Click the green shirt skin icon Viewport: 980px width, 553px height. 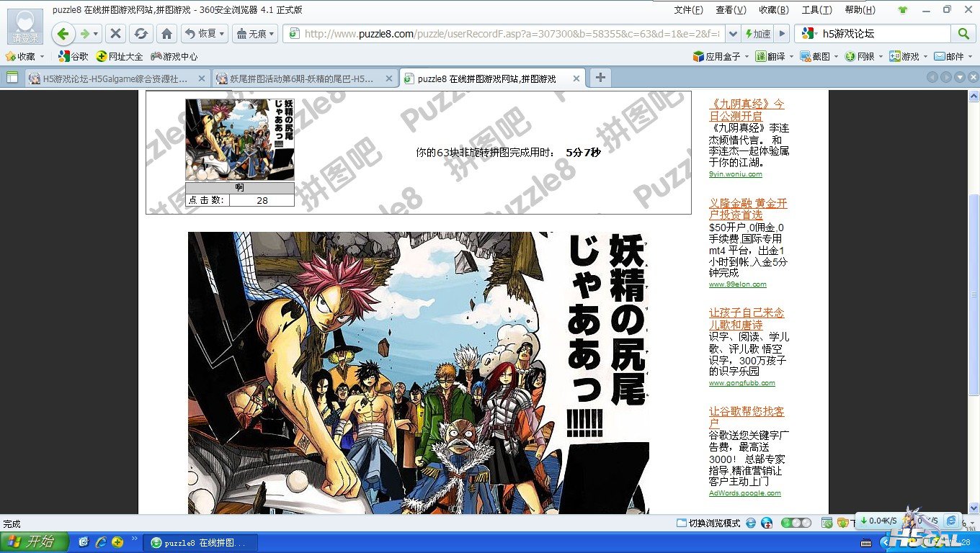903,10
